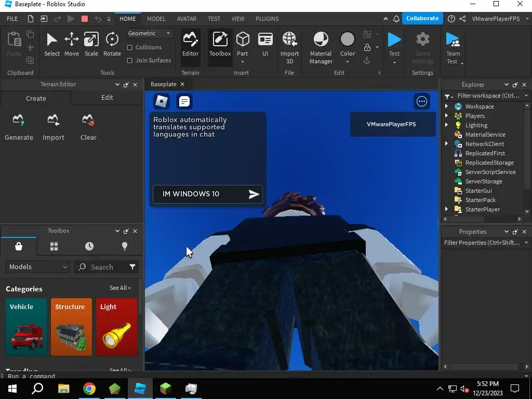Open the Part dropdown arrow
The image size is (532, 399).
[x=243, y=62]
